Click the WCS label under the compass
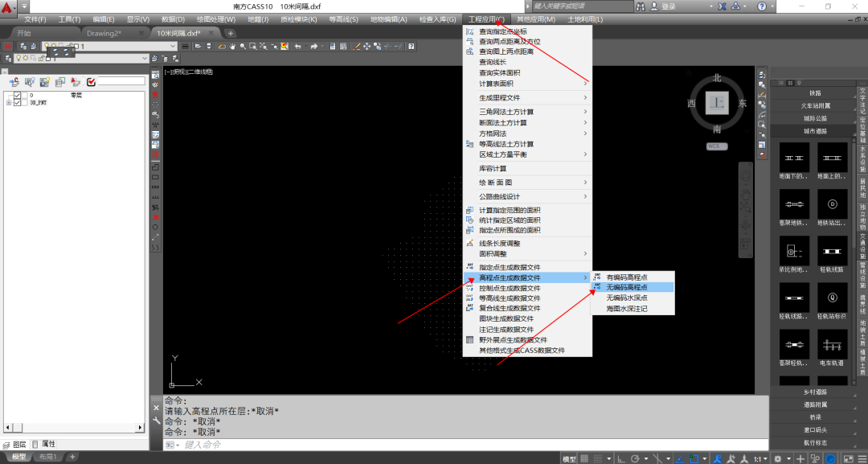 pos(717,146)
